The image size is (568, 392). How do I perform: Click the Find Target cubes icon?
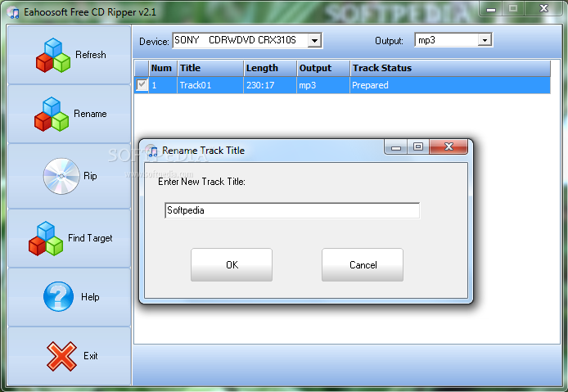coord(46,238)
